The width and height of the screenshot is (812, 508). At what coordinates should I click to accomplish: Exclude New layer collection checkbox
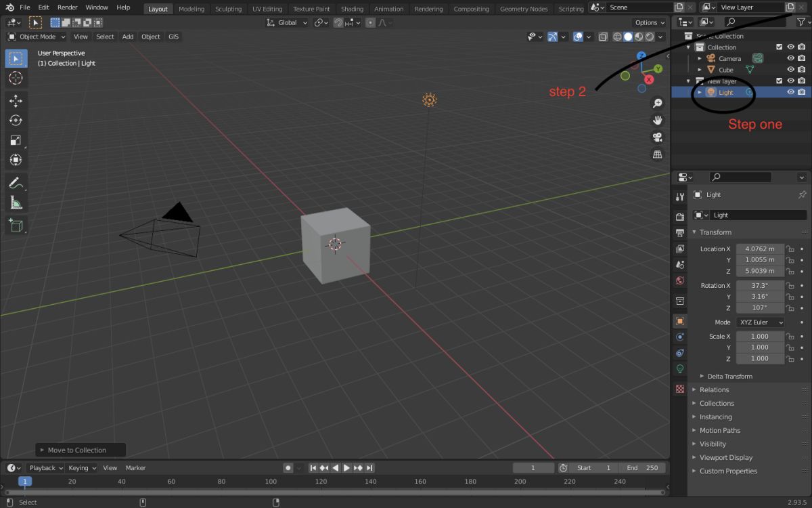(779, 81)
